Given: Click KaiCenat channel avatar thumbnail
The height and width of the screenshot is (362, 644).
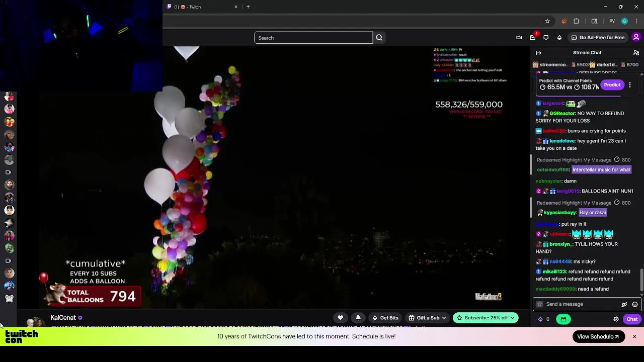Looking at the screenshot, I should tap(35, 322).
